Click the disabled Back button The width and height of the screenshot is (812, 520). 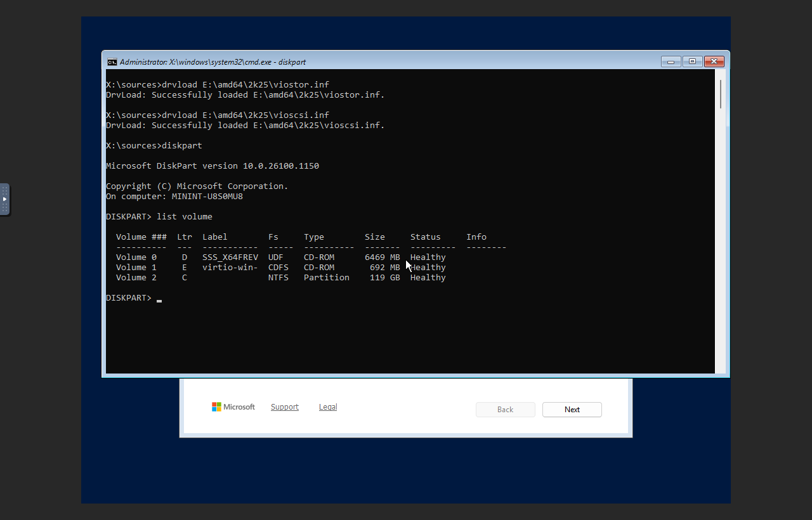pos(506,410)
